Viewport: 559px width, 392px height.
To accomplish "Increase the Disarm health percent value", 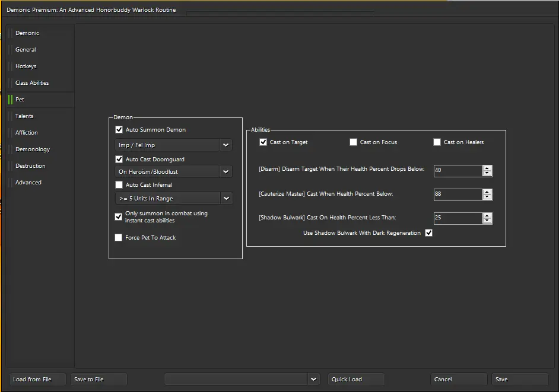I will 487,168.
